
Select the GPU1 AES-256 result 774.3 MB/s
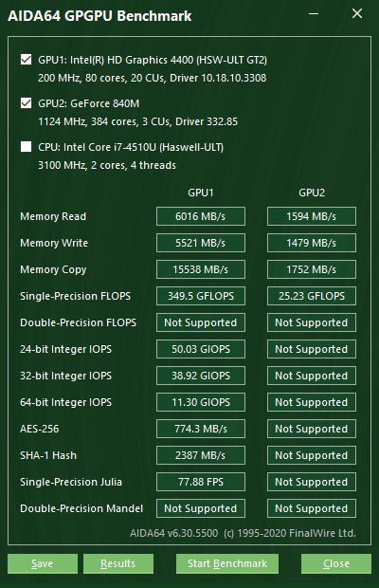tap(201, 429)
